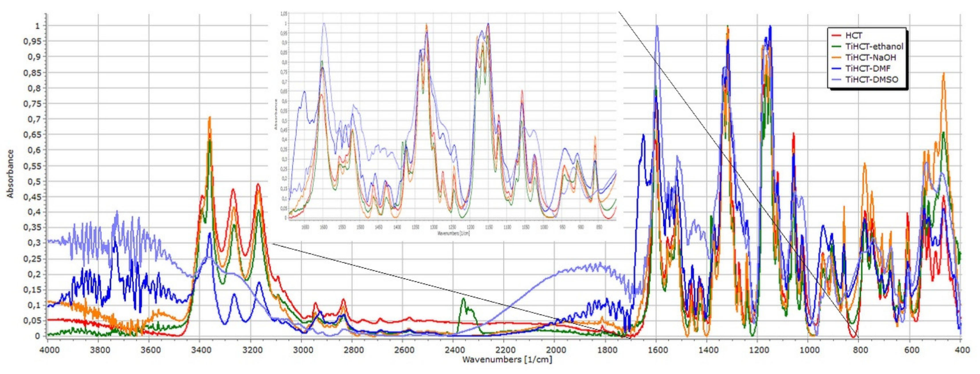The width and height of the screenshot is (980, 374).
Task: Click the 0,25 tick label on the main y-axis
Action: 32,259
